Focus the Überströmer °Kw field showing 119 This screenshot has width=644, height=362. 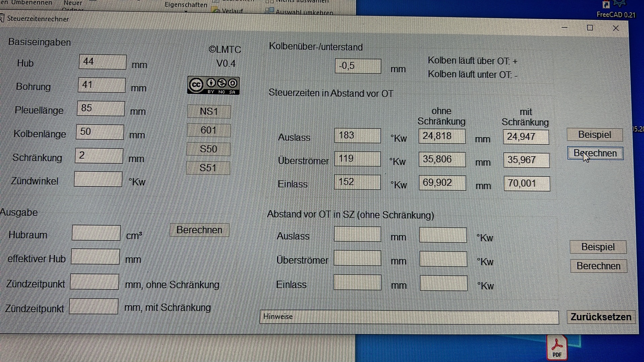(x=357, y=159)
